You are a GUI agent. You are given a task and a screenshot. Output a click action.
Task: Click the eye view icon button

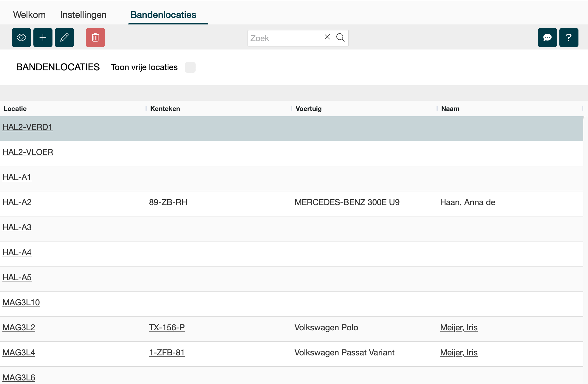click(21, 38)
